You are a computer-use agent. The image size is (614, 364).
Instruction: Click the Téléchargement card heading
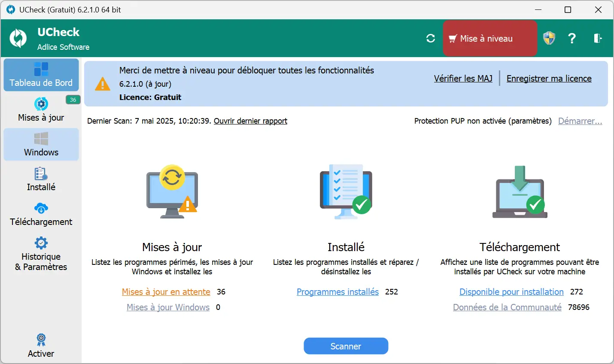[520, 247]
